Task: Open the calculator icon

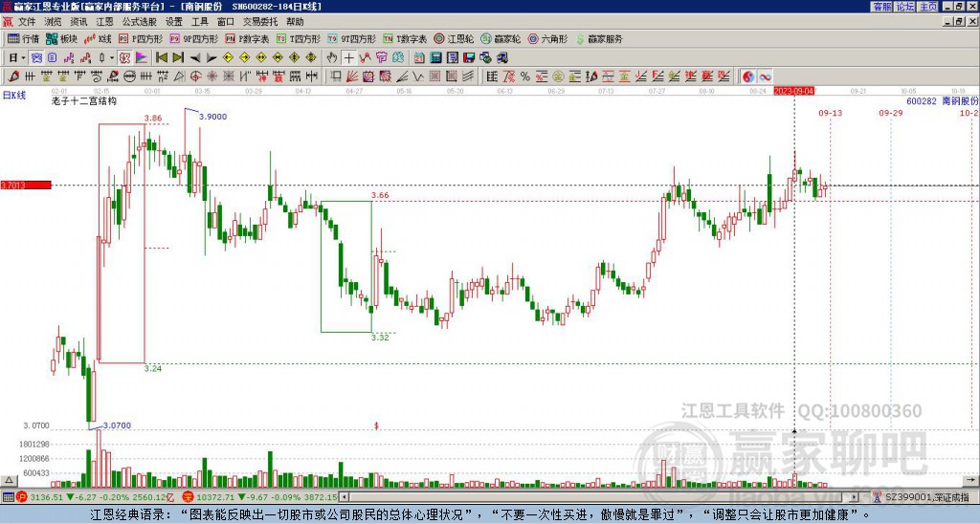Action: [x=435, y=58]
